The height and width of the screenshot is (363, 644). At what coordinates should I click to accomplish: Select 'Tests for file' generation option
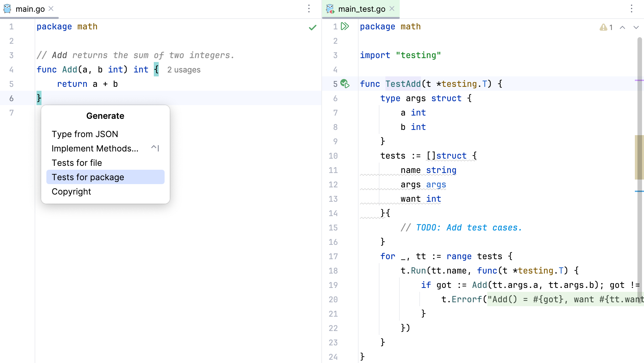tap(77, 163)
